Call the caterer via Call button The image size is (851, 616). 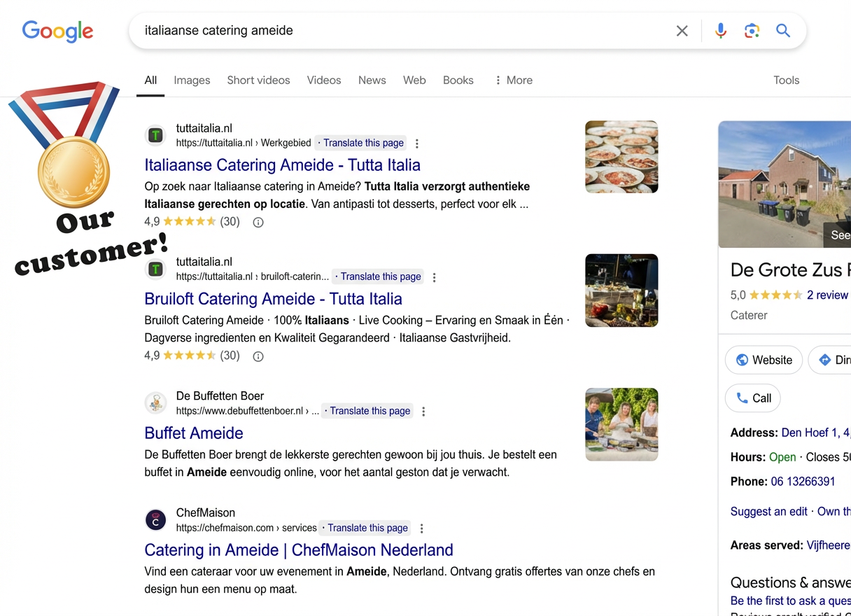pyautogui.click(x=753, y=398)
